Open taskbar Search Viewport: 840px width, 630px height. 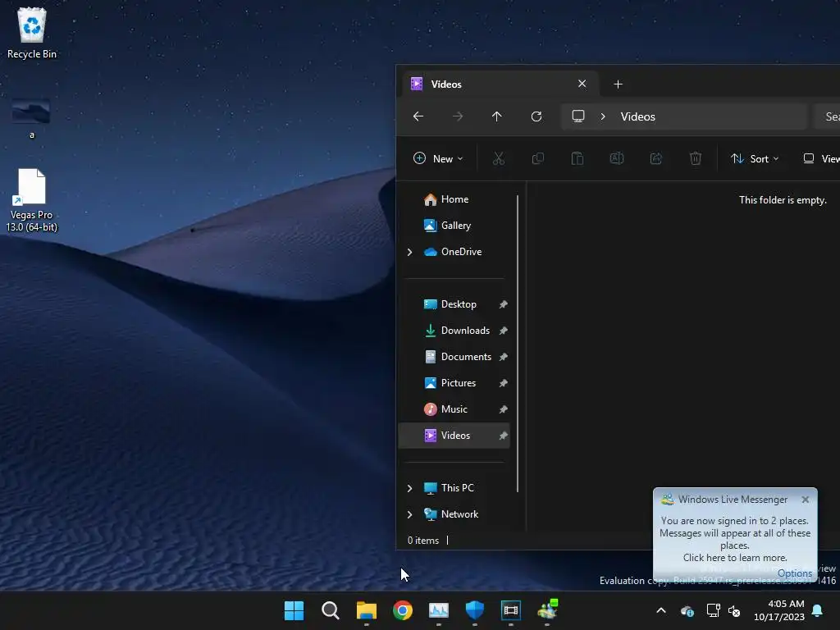[x=330, y=610]
